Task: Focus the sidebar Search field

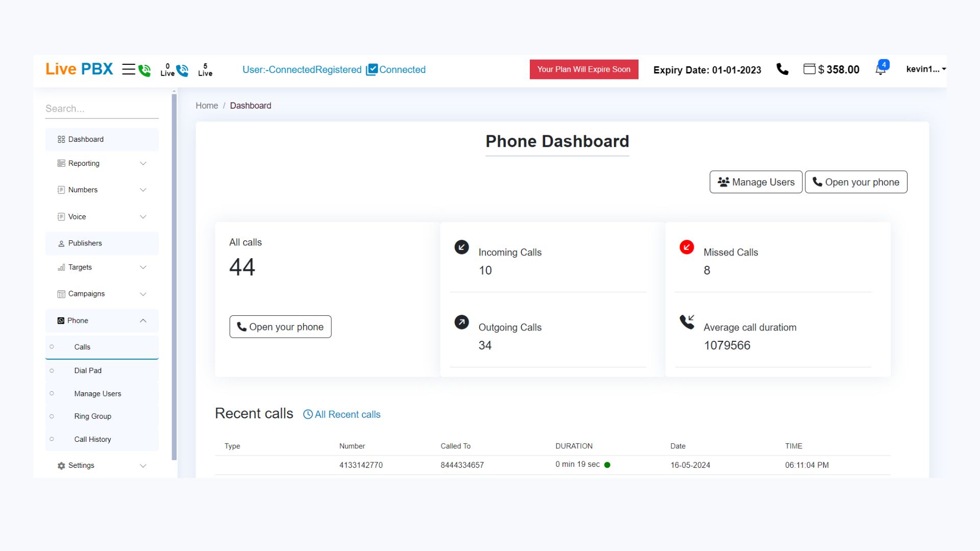Action: (102, 109)
